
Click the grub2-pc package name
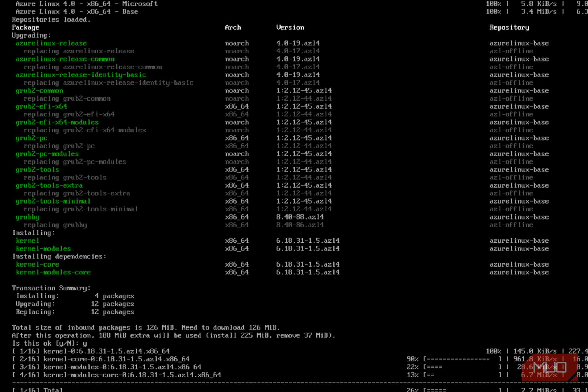point(31,138)
